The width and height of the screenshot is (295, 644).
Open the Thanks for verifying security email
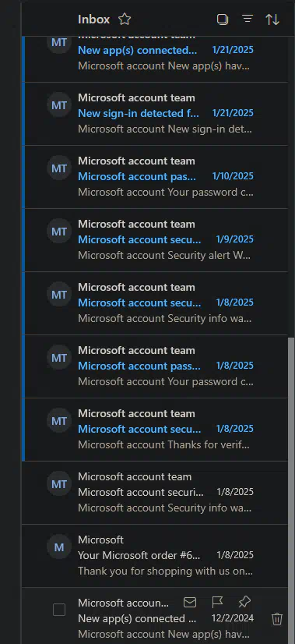click(x=156, y=430)
